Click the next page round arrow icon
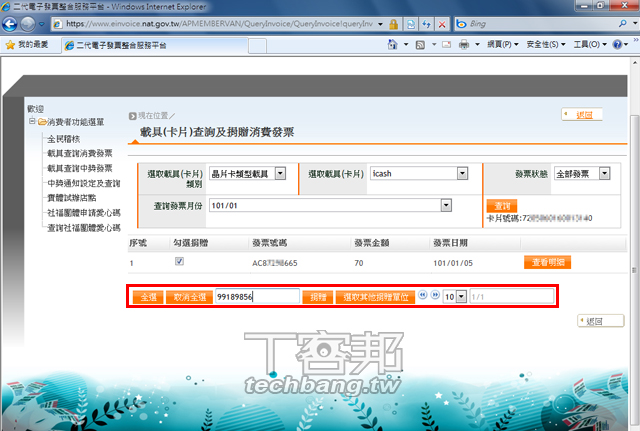Screen dimensions: 640x431 (x=435, y=295)
